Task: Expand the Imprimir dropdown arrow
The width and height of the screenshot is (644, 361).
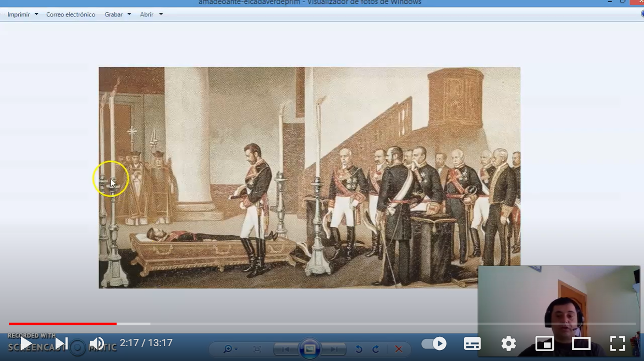Action: [x=36, y=14]
